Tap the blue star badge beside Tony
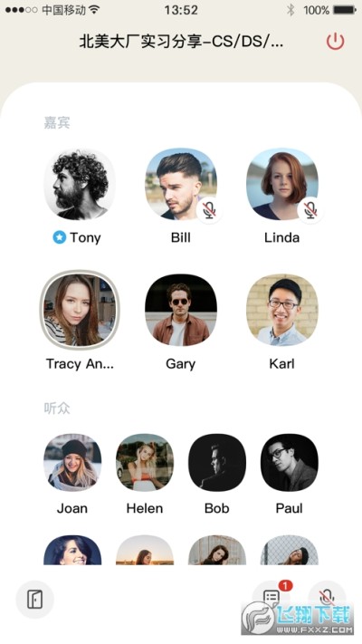 59,237
